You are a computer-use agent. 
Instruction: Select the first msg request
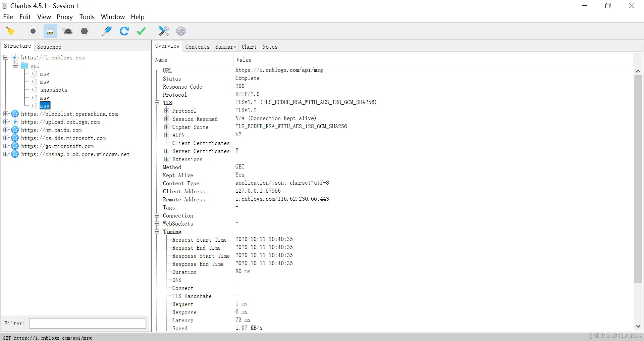coord(45,74)
